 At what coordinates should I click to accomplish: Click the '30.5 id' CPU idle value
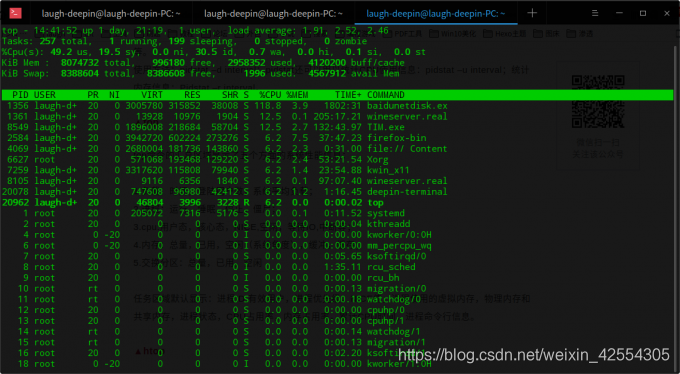(215, 52)
